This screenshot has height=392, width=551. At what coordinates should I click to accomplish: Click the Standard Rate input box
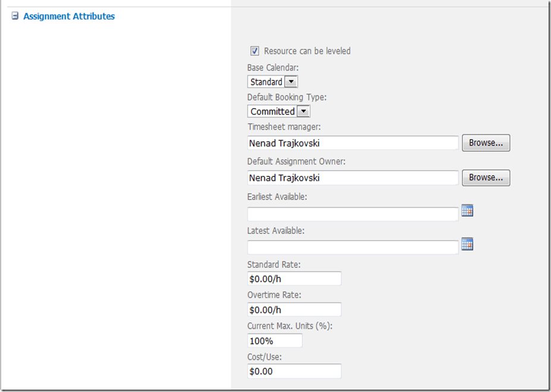coord(294,279)
